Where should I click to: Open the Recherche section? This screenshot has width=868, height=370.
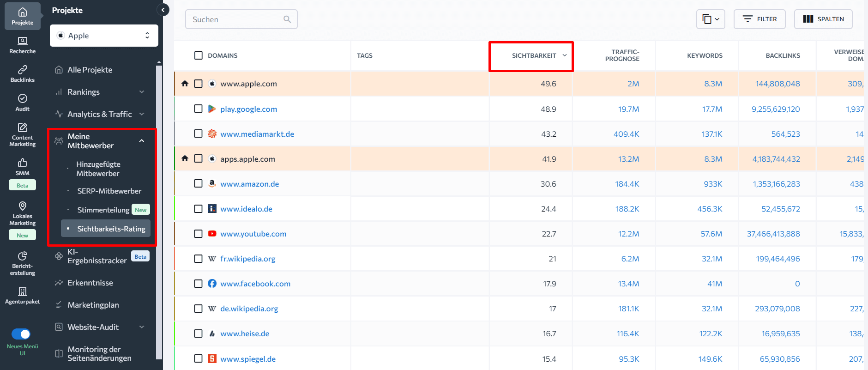[22, 45]
